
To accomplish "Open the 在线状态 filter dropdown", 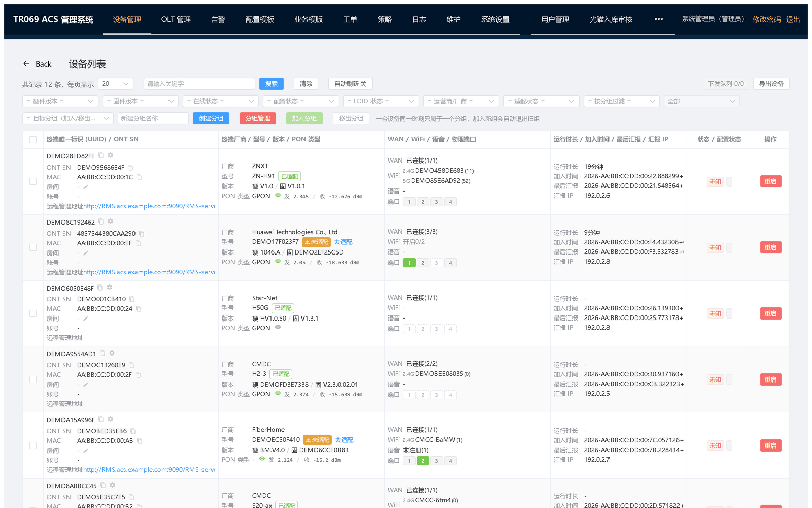I will [220, 101].
